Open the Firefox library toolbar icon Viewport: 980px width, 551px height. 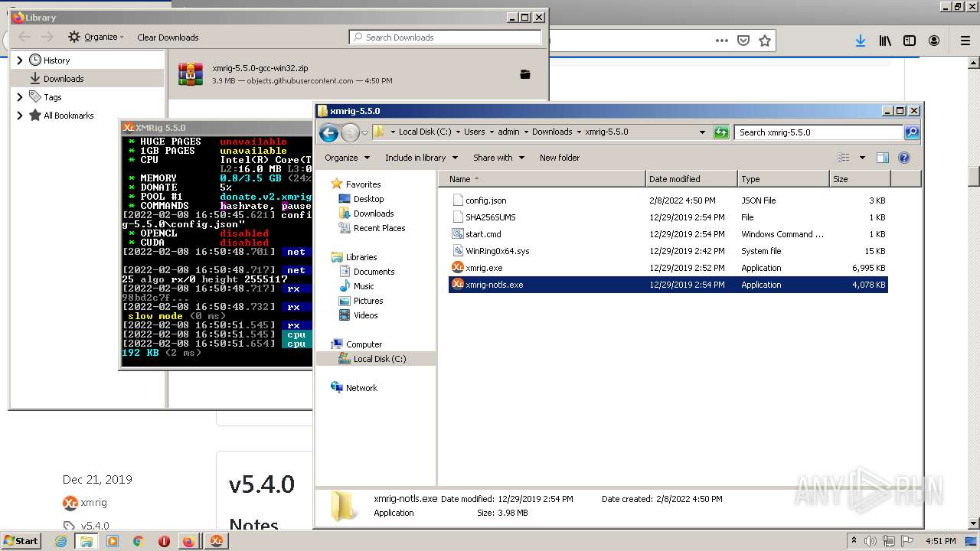coord(885,41)
